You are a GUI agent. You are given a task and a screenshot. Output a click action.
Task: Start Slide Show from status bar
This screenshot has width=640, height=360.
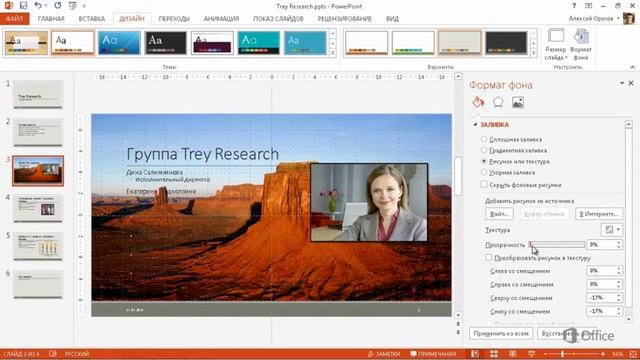[x=531, y=354]
